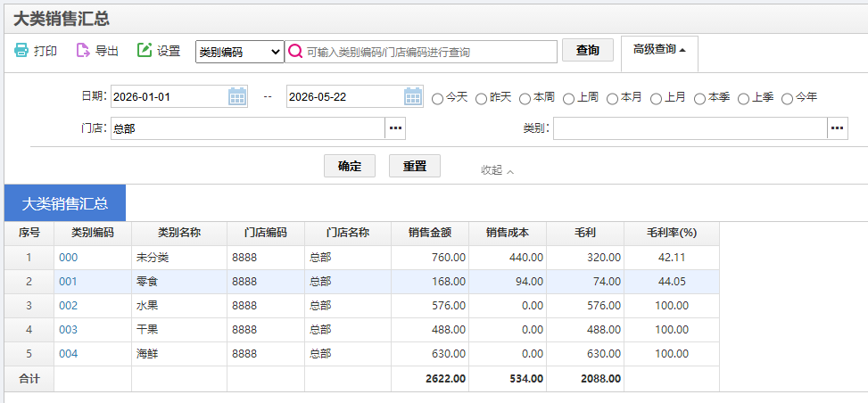Click the total 2088.00 cell
Viewport: 868px width, 403px height.
coord(585,379)
